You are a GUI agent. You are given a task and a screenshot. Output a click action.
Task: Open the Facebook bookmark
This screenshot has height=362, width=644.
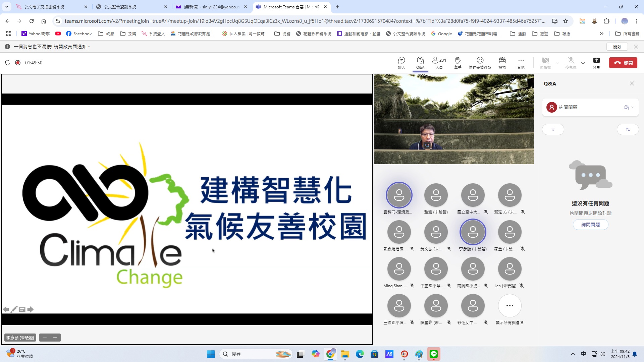point(79,34)
